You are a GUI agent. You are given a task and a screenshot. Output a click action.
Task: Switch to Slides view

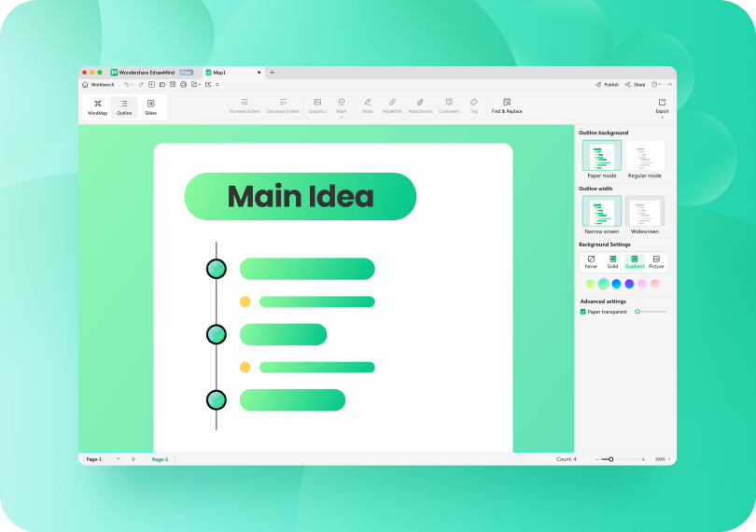pos(151,107)
